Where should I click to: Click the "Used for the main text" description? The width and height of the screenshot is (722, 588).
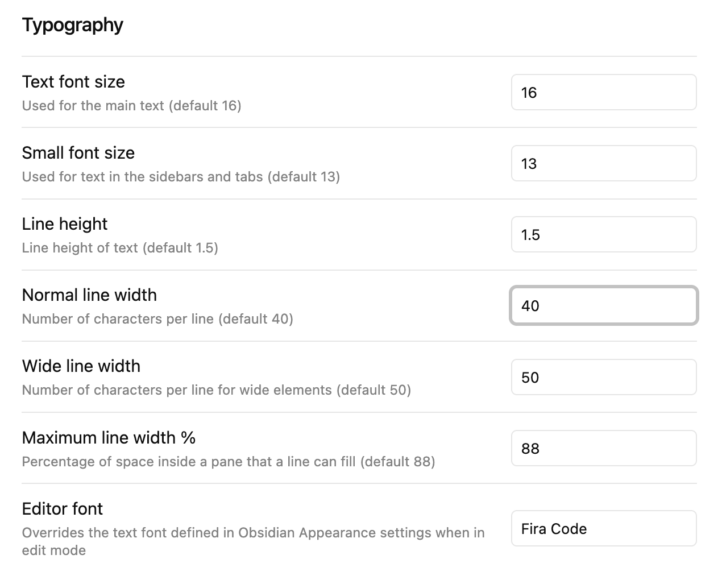(x=131, y=106)
